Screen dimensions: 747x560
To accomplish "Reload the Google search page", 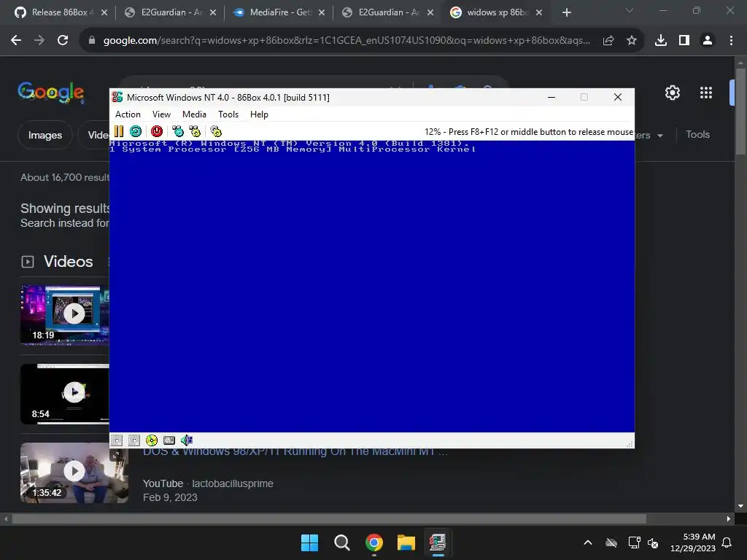I will (x=63, y=41).
